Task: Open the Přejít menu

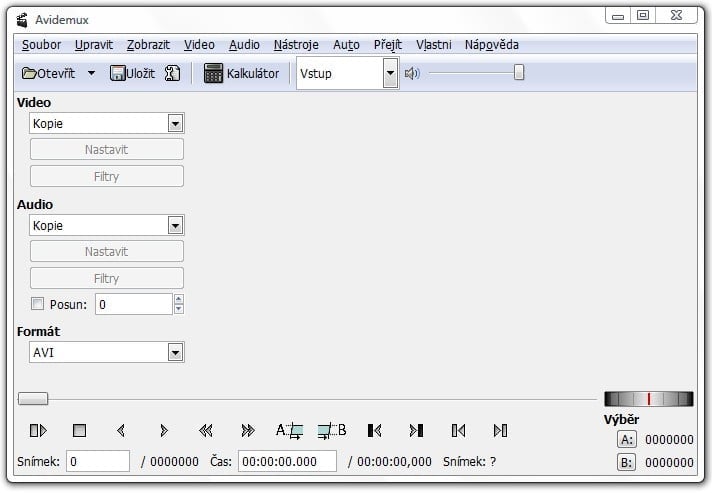Action: [x=388, y=45]
